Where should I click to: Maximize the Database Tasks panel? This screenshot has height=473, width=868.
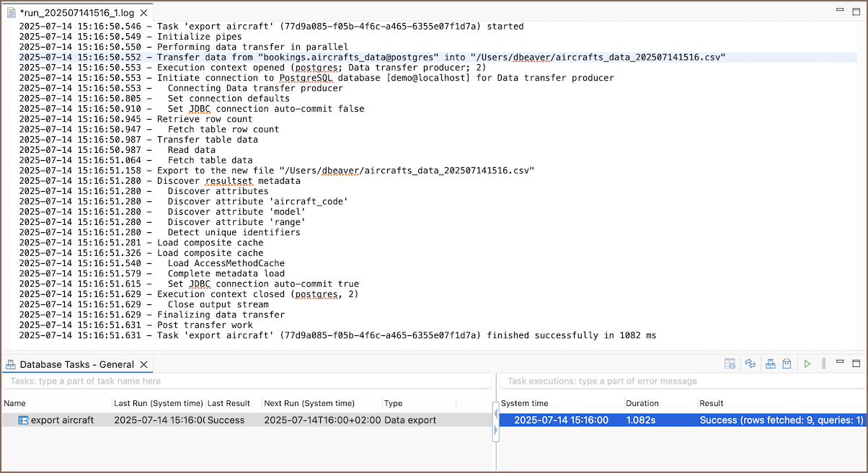click(x=856, y=364)
